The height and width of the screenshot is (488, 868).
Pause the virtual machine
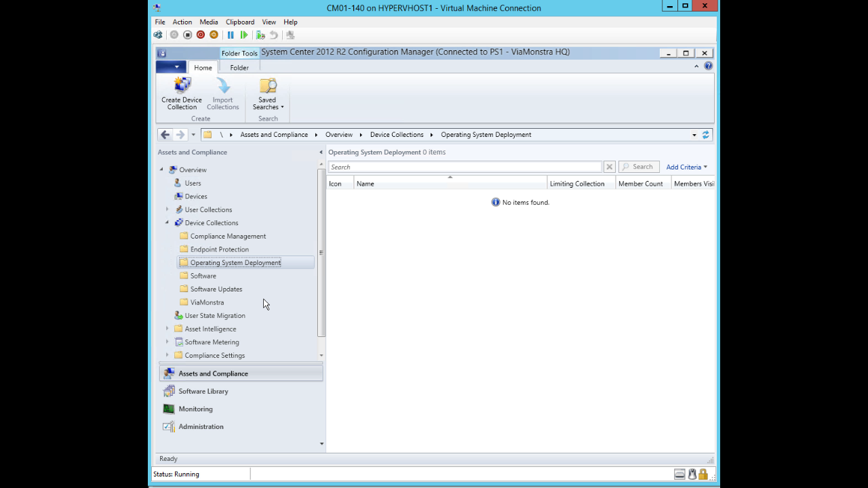[231, 35]
